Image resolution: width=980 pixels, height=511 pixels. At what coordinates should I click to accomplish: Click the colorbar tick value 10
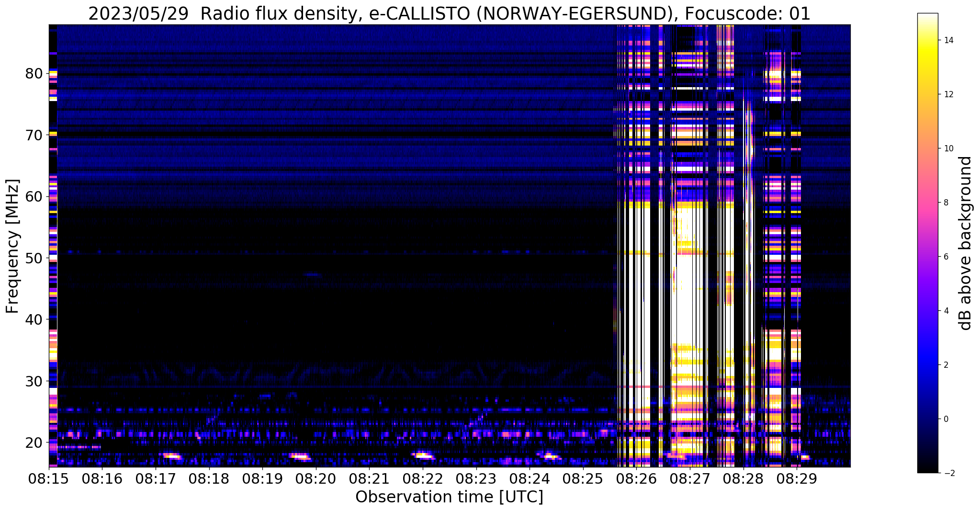948,148
